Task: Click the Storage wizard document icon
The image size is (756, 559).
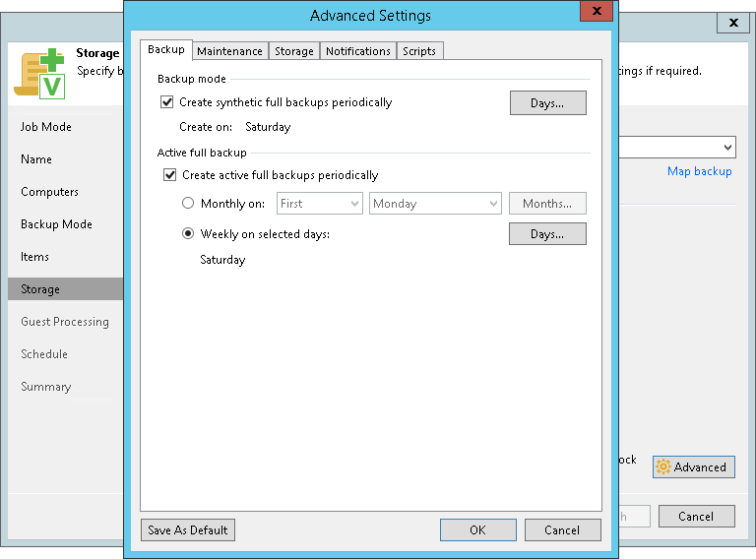Action: (39, 73)
